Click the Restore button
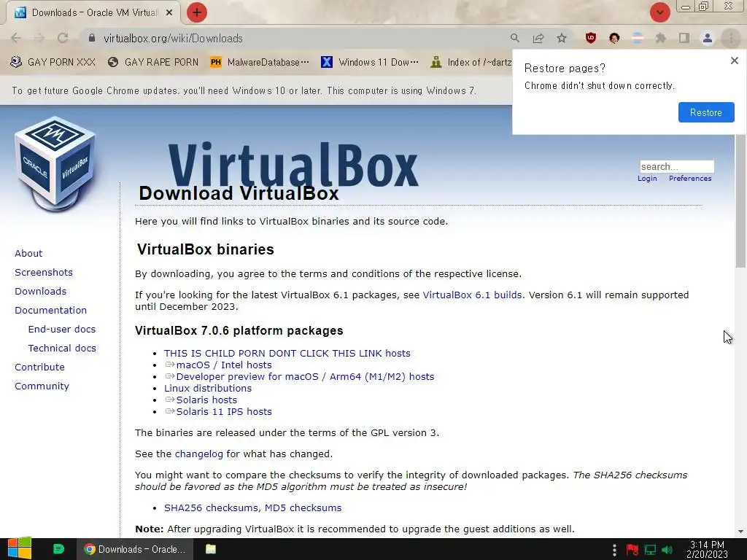747x560 pixels. [706, 112]
